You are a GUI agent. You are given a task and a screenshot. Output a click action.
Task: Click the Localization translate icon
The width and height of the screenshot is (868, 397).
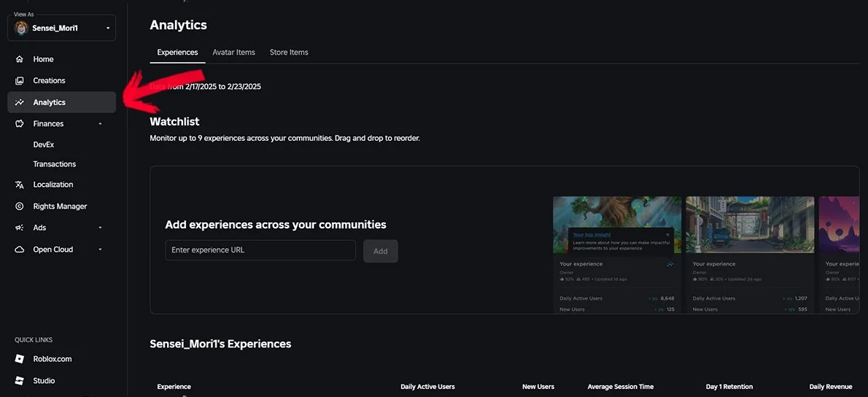[20, 185]
